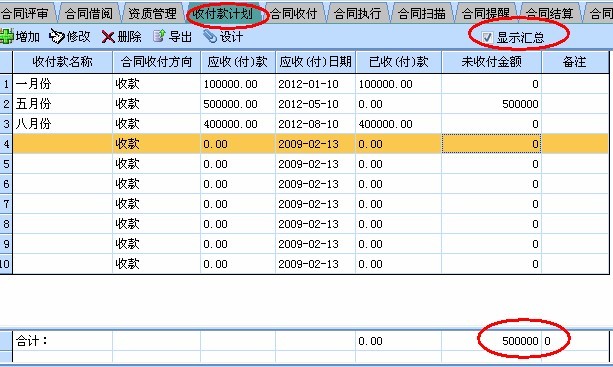Click the Design (设计) icon
The height and width of the screenshot is (367, 613).
(210, 36)
